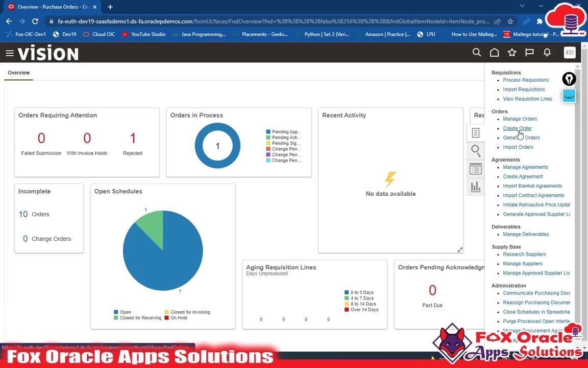Open Manage Agreements link
The width and height of the screenshot is (588, 368).
(525, 167)
